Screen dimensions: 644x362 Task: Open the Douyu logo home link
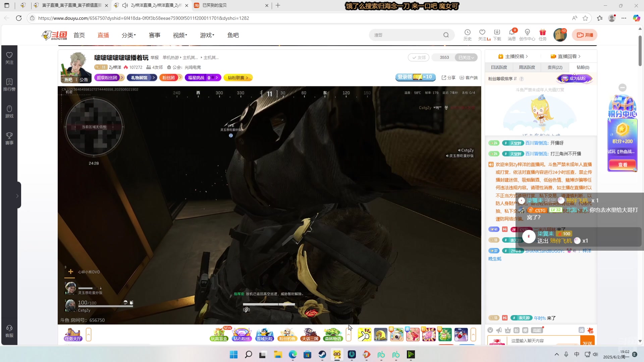coord(54,35)
